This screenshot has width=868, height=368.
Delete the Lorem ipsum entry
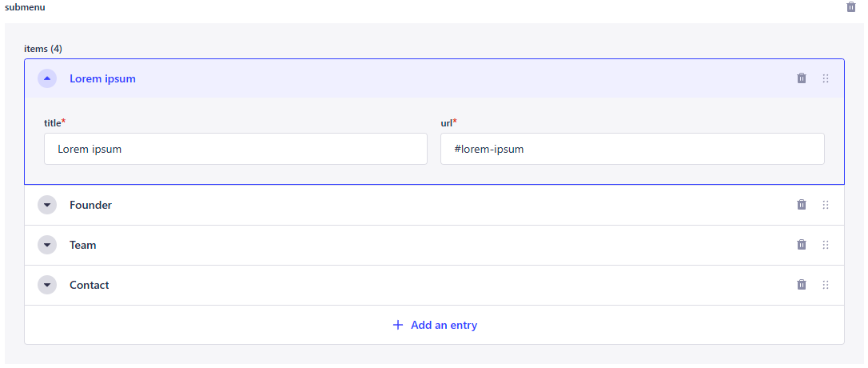point(802,78)
